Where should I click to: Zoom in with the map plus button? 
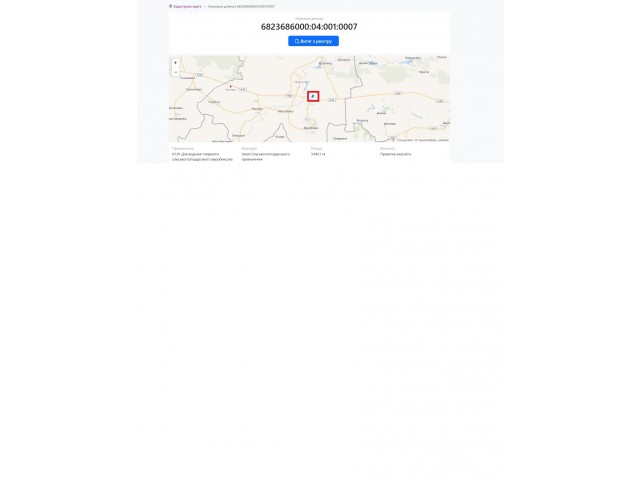click(176, 63)
